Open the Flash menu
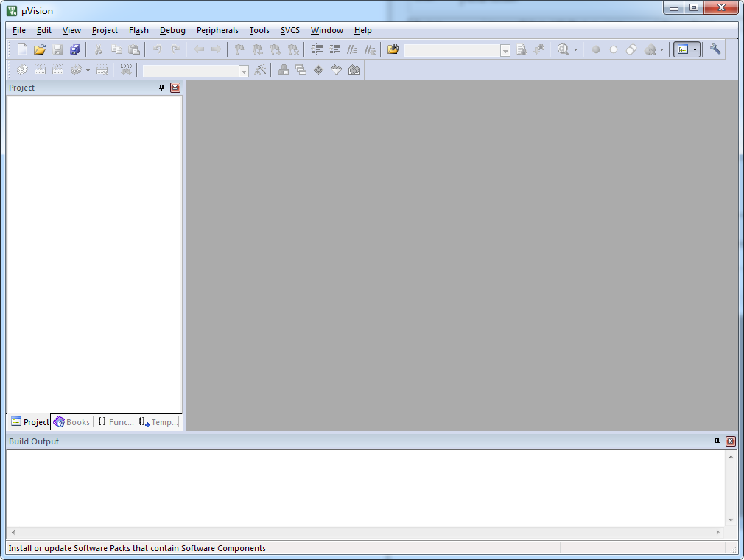The width and height of the screenshot is (744, 560). [138, 30]
